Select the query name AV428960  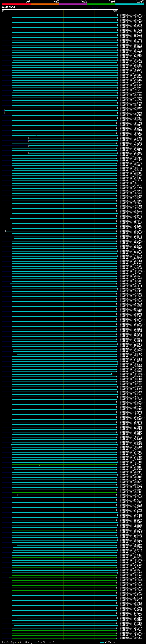tap(8, 8)
